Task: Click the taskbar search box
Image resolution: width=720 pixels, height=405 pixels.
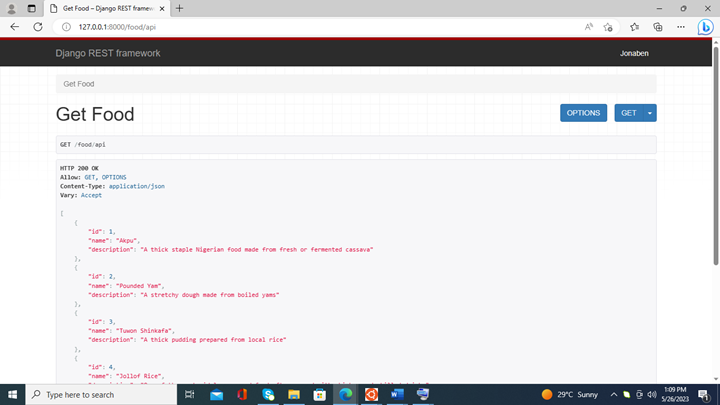Action: tap(101, 394)
